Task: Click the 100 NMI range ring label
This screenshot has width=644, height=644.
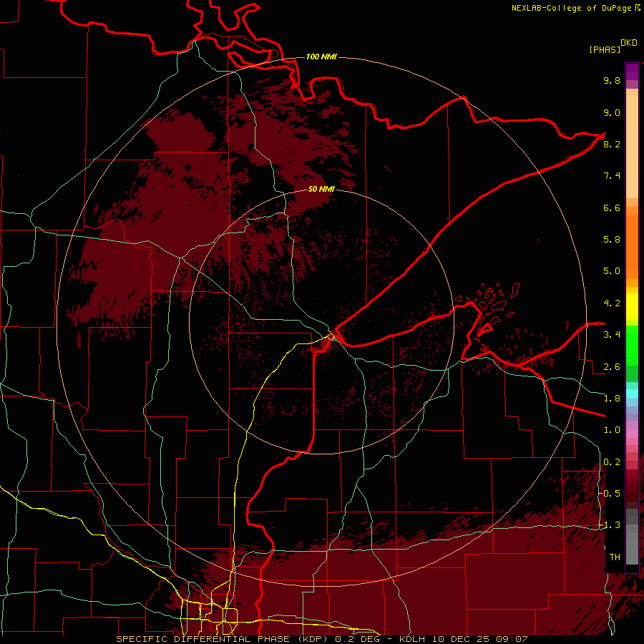Action: point(321,57)
